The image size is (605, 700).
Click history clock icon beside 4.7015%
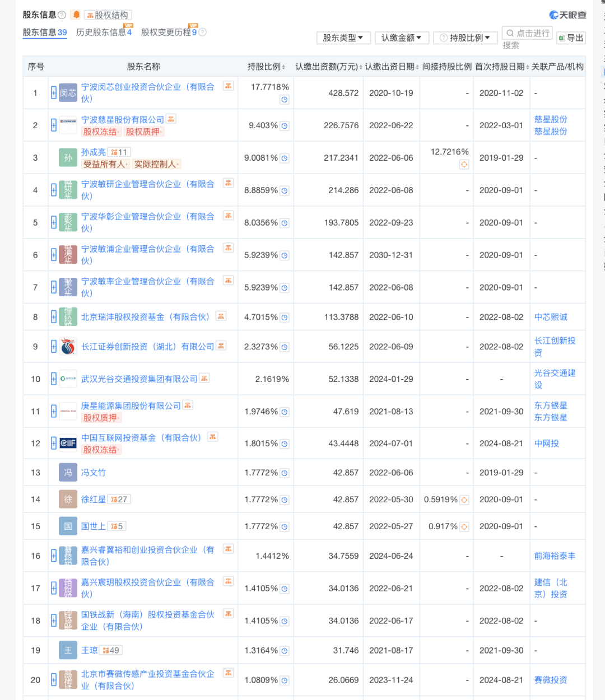click(285, 318)
